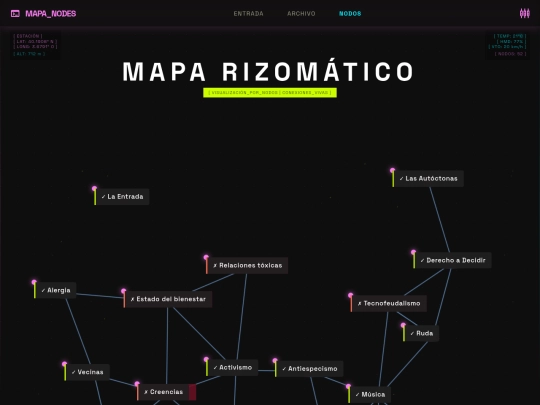Image resolution: width=540 pixels, height=405 pixels.
Task: Click the pink pin on Antiespecismo
Action: 275,361
